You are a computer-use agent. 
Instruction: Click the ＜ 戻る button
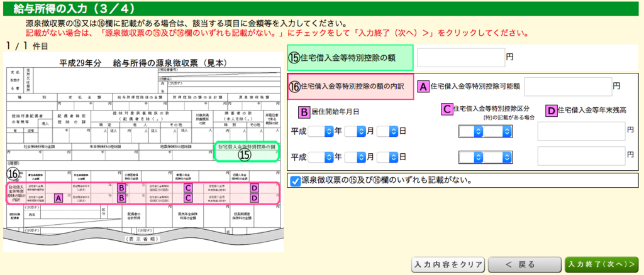tap(525, 264)
